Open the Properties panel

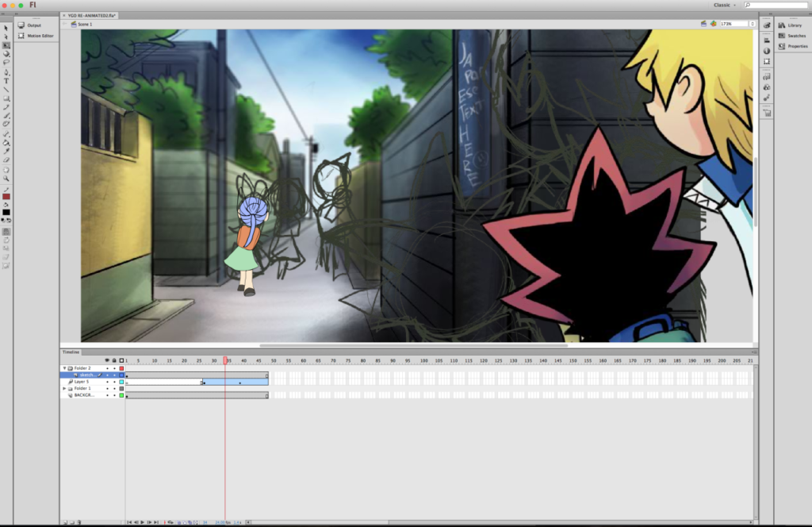pos(793,46)
